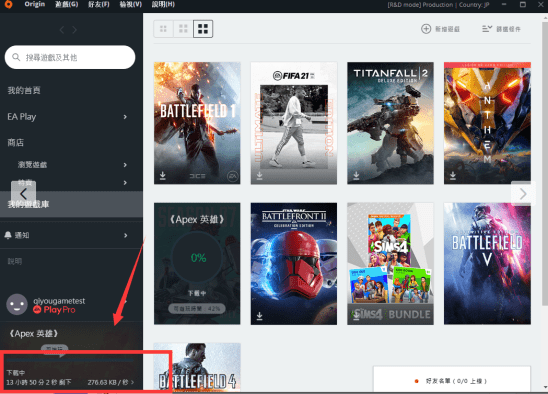This screenshot has height=394, width=548.
Task: Click the Play Pro badge
Action: [54, 310]
